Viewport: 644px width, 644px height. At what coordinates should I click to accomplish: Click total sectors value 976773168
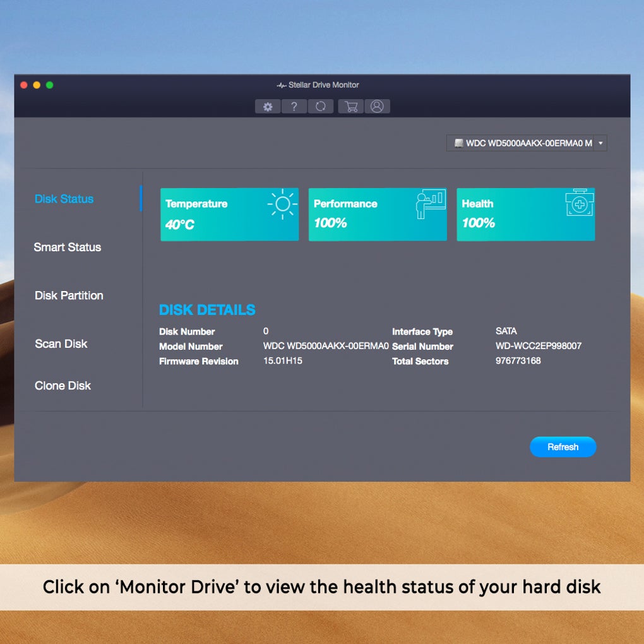518,361
